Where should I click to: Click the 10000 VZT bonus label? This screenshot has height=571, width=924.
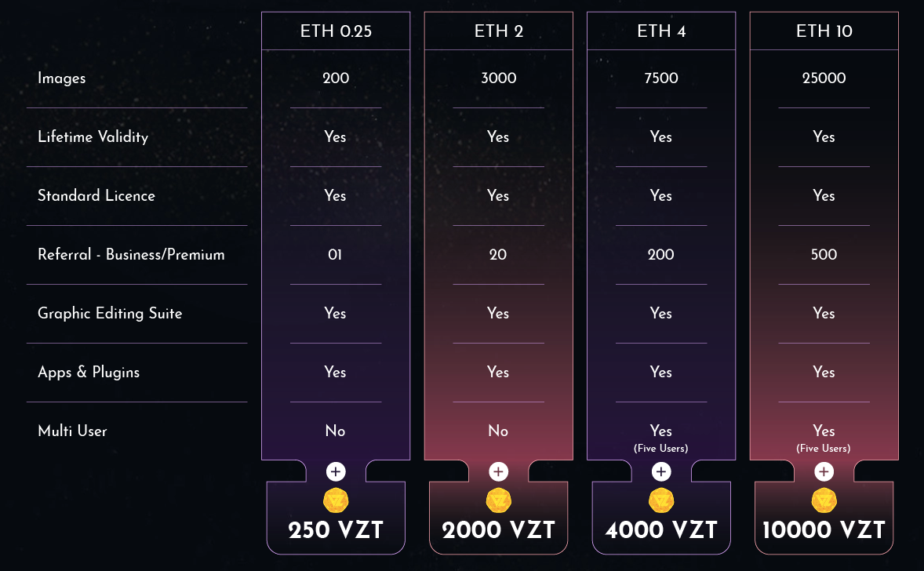pos(824,530)
